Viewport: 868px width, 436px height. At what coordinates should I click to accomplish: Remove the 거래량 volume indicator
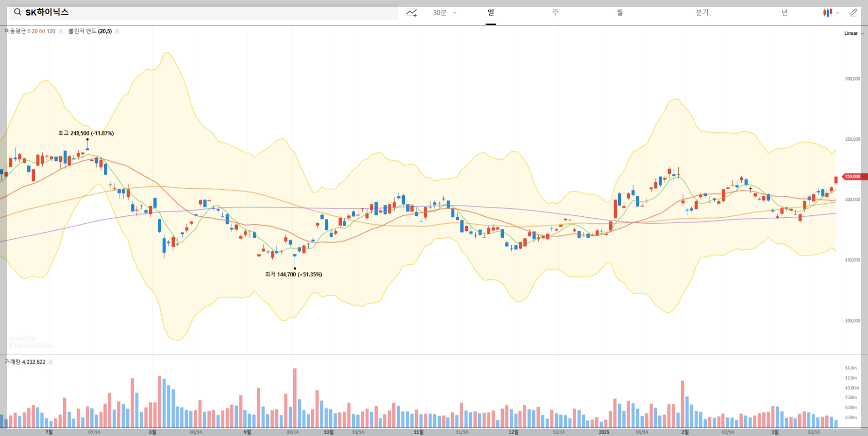pyautogui.click(x=51, y=362)
